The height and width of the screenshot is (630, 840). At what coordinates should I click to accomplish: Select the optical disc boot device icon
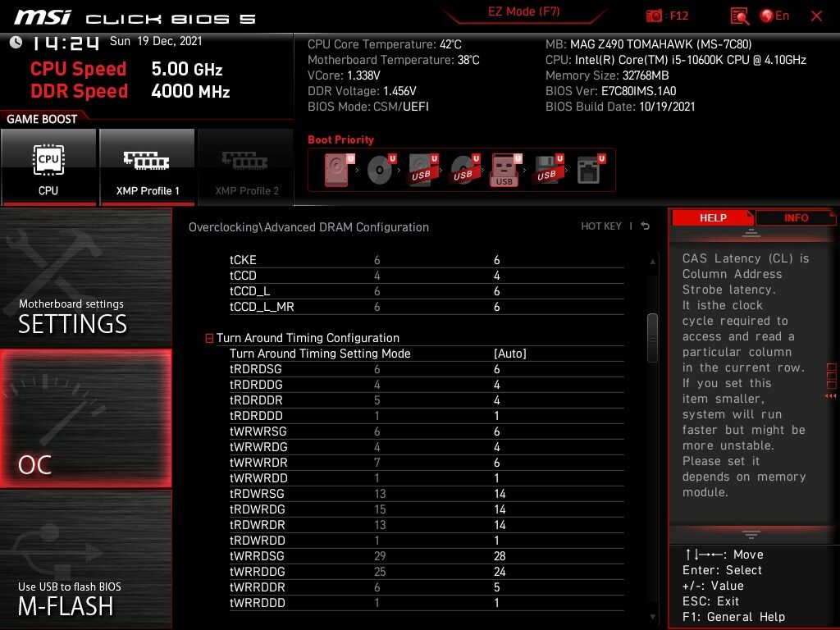(381, 170)
